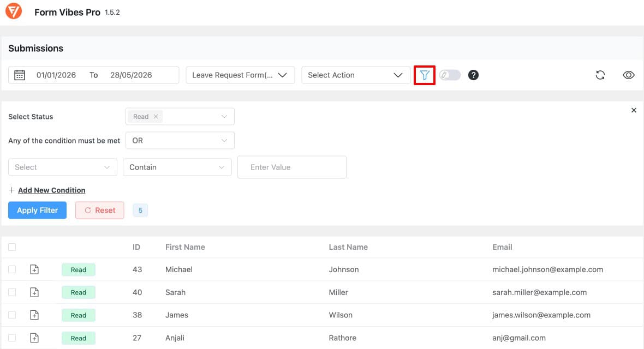This screenshot has width=644, height=349.
Task: Toggle the filter funnel icon
Action: (x=424, y=75)
